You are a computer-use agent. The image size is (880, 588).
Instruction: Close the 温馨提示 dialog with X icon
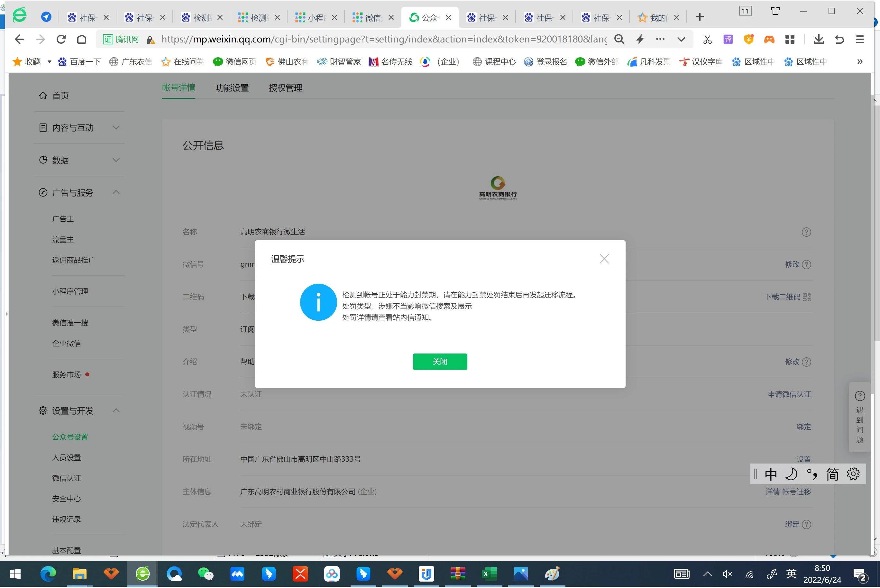(x=604, y=259)
